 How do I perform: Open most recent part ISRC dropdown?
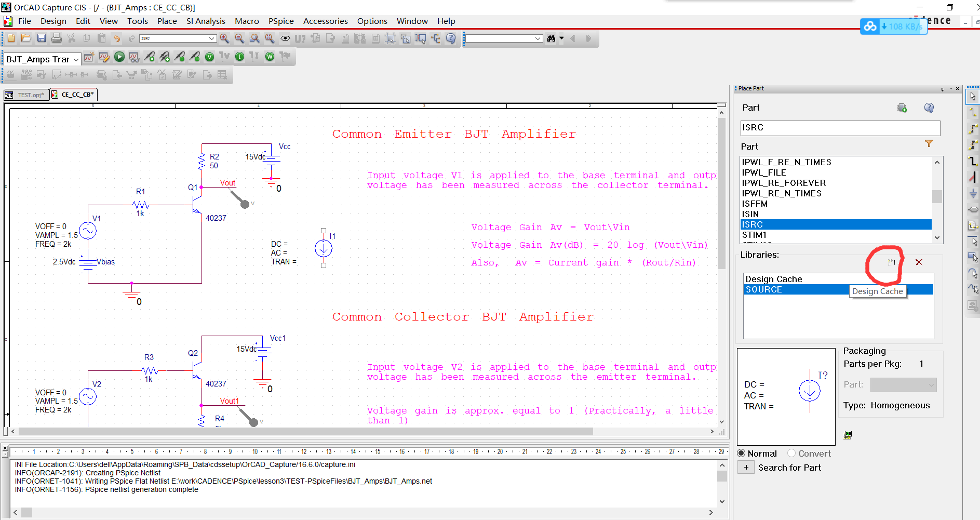tap(212, 38)
